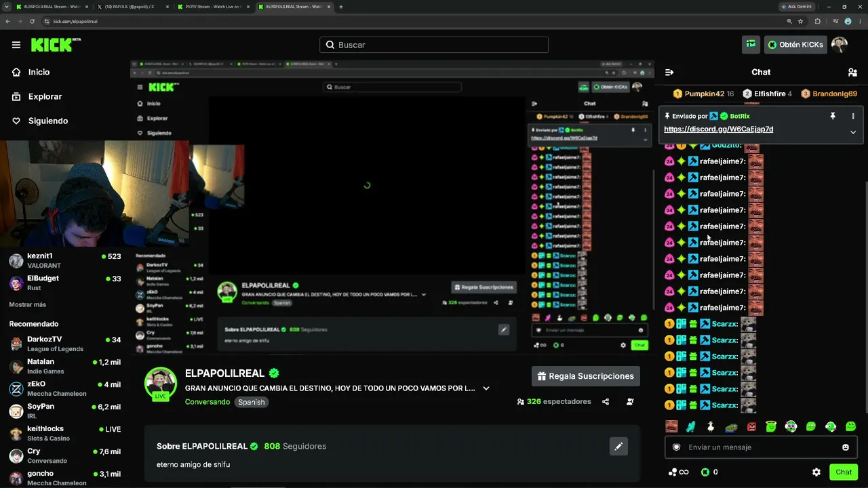868x488 pixels.
Task: Switch to the PIOTV Stream tab
Action: 214,7
